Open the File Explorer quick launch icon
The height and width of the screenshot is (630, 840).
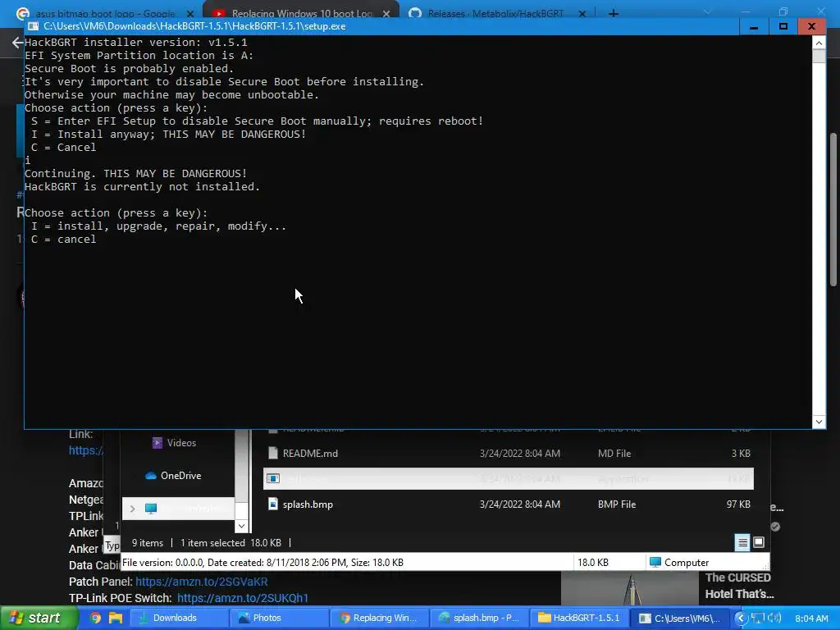coord(116,618)
